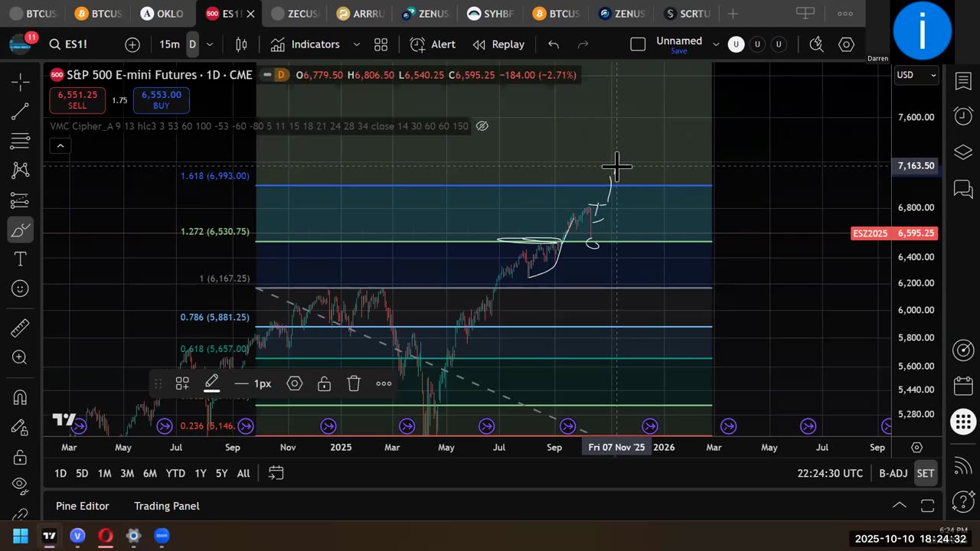This screenshot has width=980, height=551.
Task: Start bar Replay mode
Action: [x=498, y=44]
